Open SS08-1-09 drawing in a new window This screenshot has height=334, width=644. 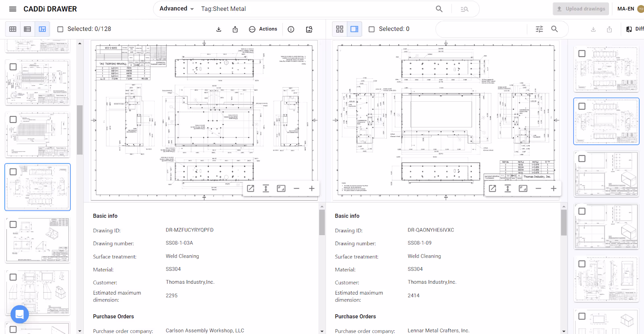coord(492,189)
